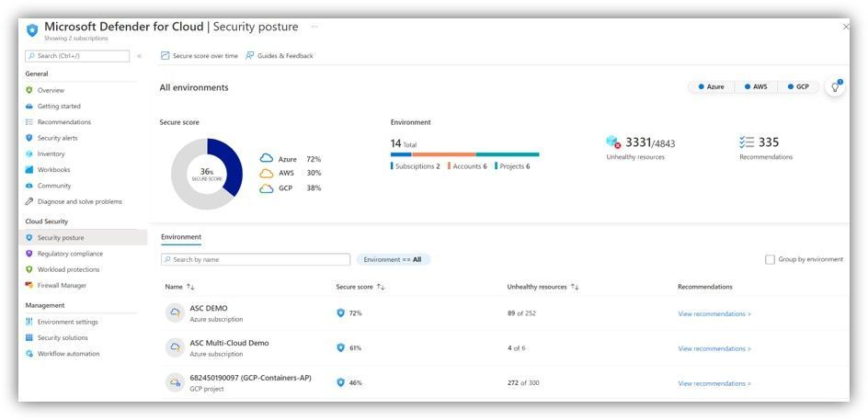The image size is (868, 420).
Task: Collapse the sidebar with the double-chevron
Action: pyautogui.click(x=139, y=56)
